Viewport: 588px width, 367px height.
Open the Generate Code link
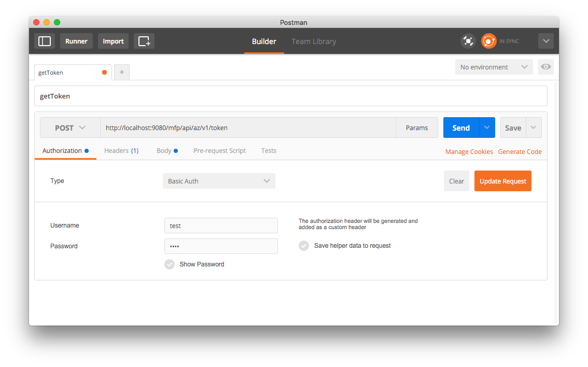520,152
